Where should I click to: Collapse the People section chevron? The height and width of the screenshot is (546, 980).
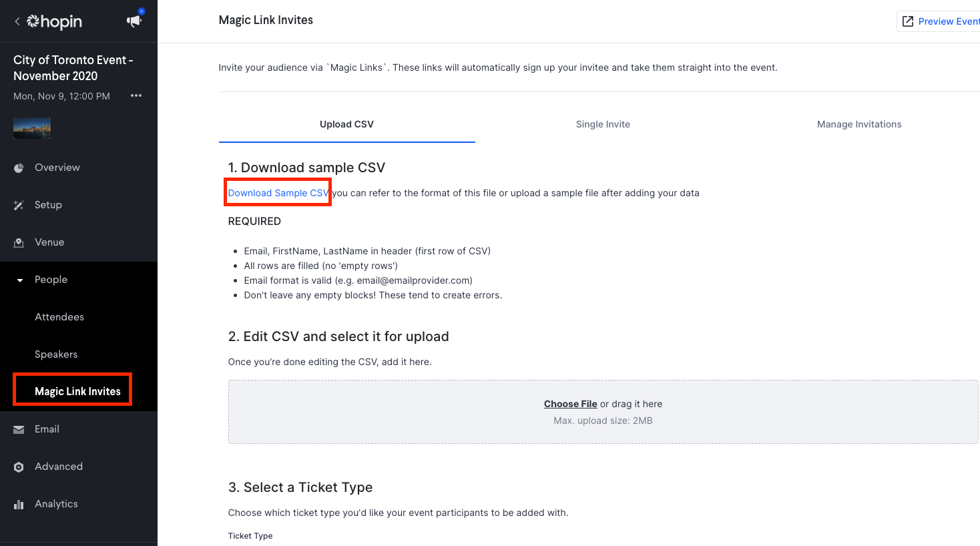point(19,280)
